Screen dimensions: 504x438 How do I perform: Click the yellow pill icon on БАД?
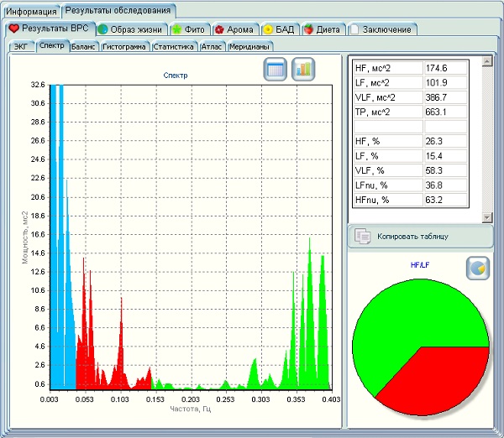268,29
